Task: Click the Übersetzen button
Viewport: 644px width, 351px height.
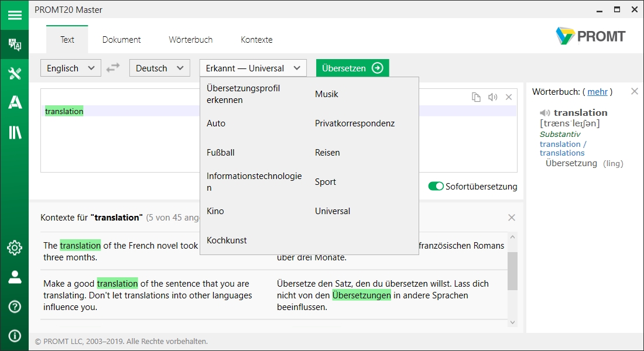Action: [352, 68]
